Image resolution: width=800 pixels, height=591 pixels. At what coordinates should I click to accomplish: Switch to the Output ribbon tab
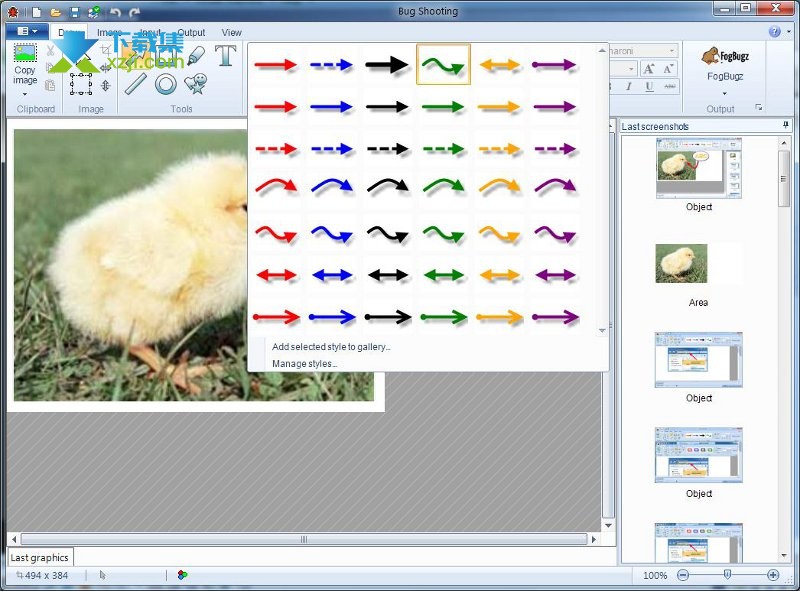(191, 32)
